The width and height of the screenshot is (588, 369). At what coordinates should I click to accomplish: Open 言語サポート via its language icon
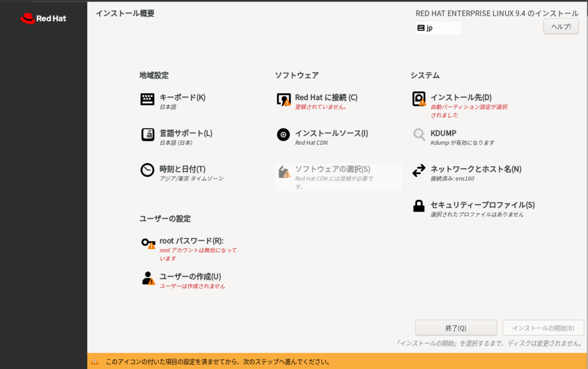pyautogui.click(x=148, y=134)
